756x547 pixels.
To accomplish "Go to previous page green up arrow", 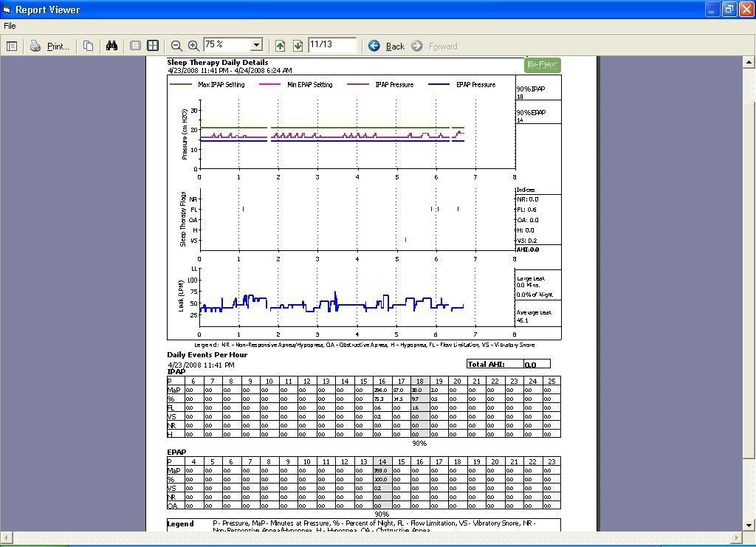I will pyautogui.click(x=280, y=46).
